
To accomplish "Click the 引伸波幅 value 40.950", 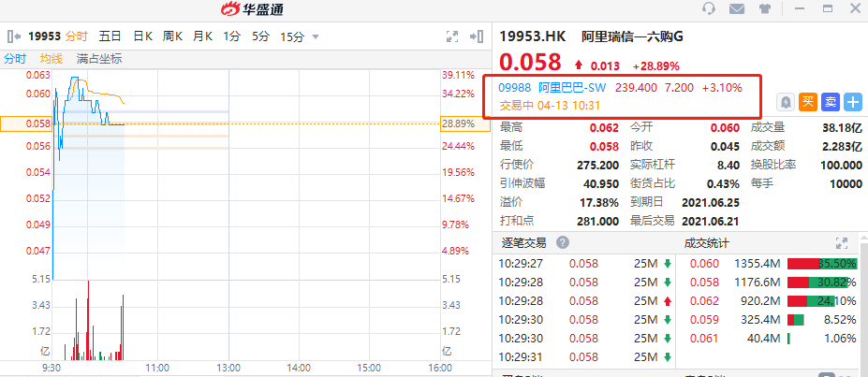I will pyautogui.click(x=601, y=183).
